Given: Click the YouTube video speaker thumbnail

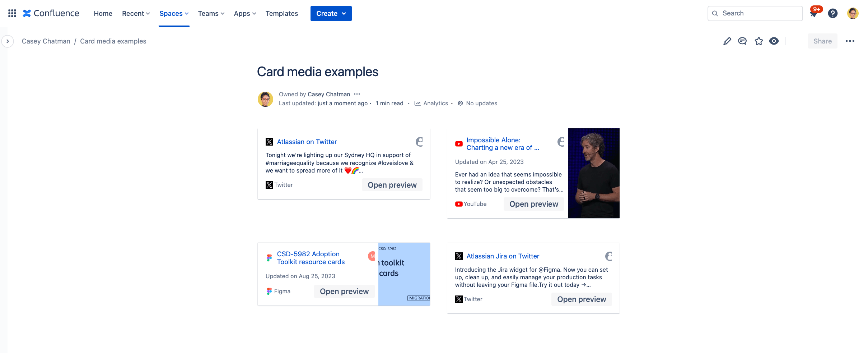Looking at the screenshot, I should click(x=593, y=173).
